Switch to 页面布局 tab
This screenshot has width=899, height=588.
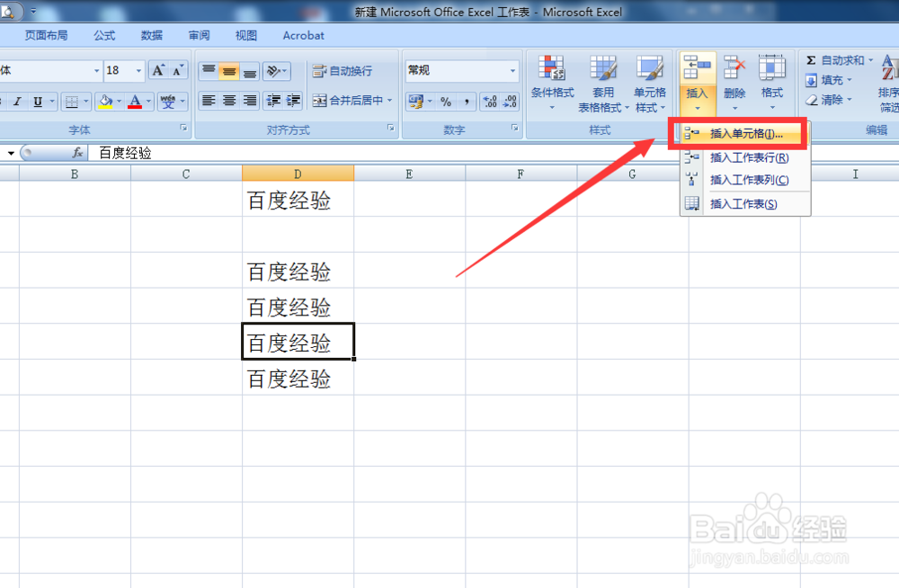click(46, 36)
